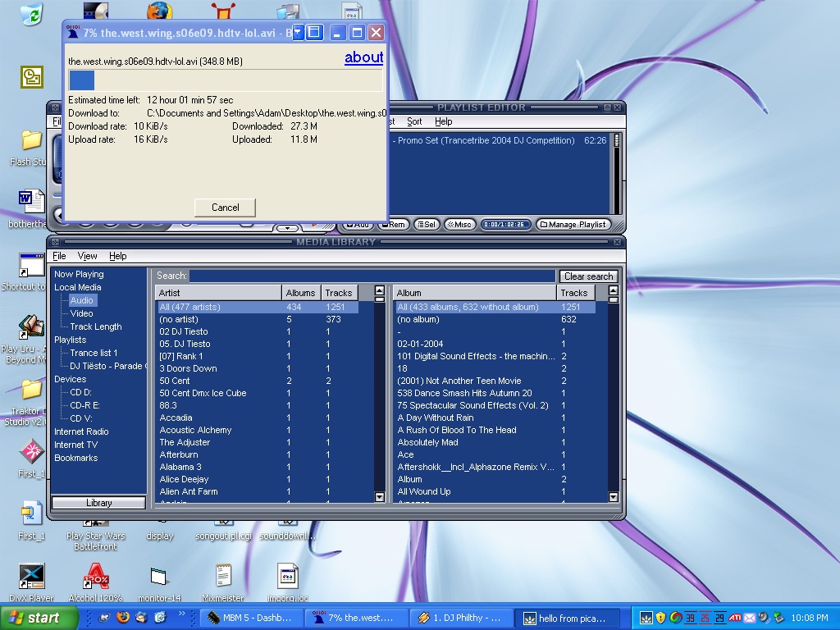
Task: Sort by the Artist column header
Action: point(218,293)
